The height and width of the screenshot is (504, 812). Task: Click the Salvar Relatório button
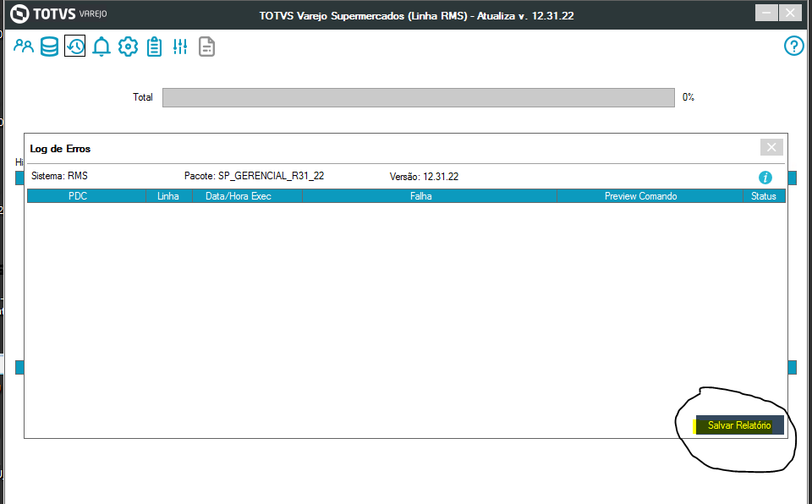coord(739,425)
